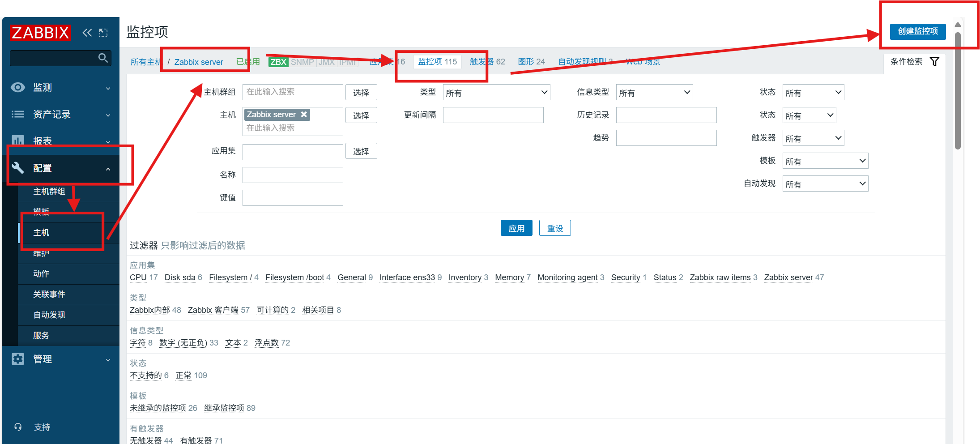Open the 模板 dropdown
This screenshot has height=444, width=980.
(x=825, y=161)
